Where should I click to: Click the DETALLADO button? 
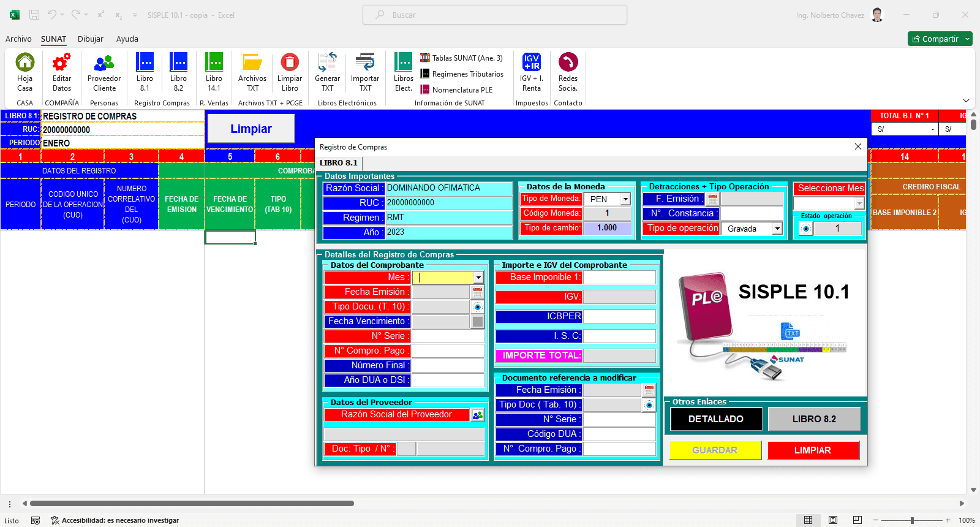(x=716, y=419)
